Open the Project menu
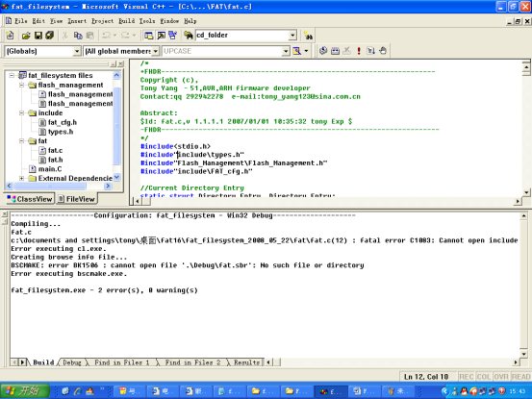532x399 pixels. (x=103, y=21)
